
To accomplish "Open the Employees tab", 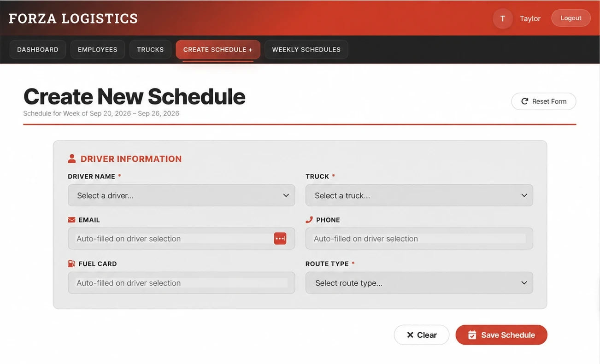I will click(x=98, y=49).
